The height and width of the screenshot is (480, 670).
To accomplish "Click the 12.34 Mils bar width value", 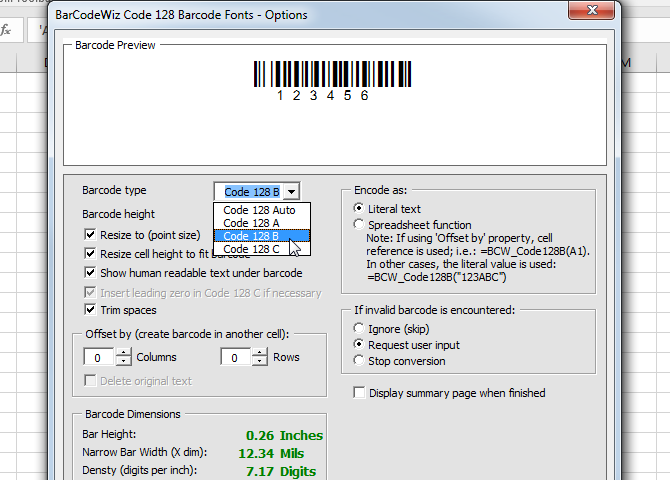I will [x=271, y=453].
